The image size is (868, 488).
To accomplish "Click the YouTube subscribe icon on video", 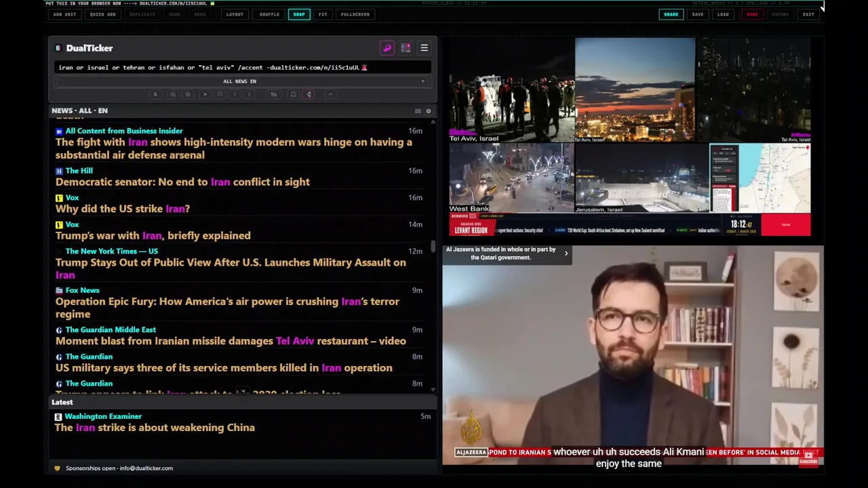I will click(x=808, y=458).
